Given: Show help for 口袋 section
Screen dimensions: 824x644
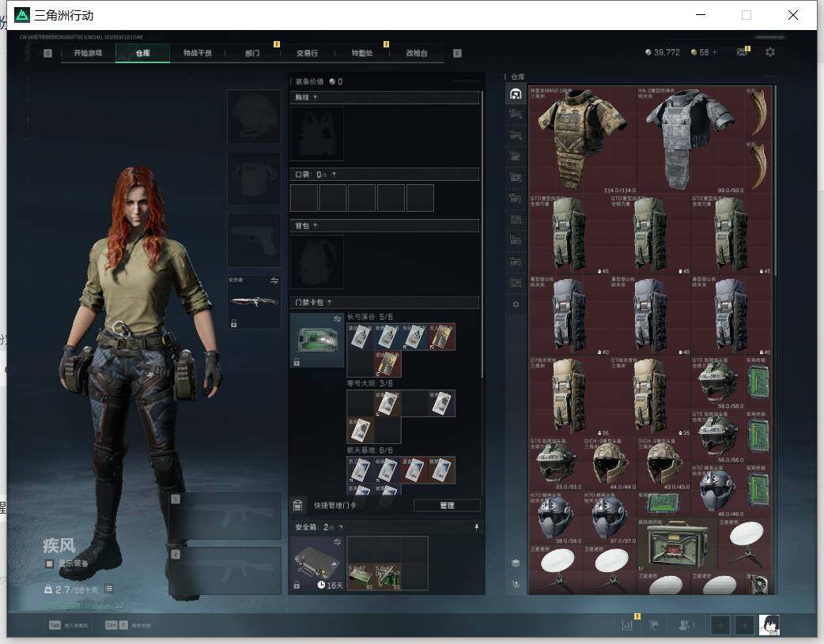Looking at the screenshot, I should tap(334, 174).
